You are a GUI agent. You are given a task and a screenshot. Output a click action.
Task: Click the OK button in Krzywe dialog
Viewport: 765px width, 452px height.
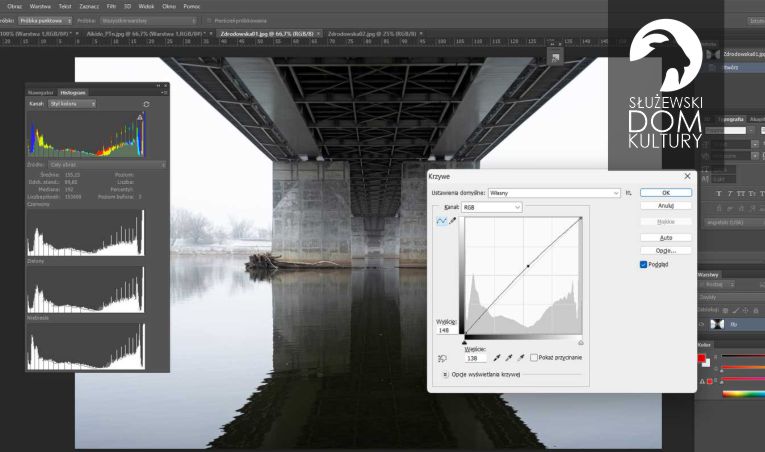(x=665, y=192)
